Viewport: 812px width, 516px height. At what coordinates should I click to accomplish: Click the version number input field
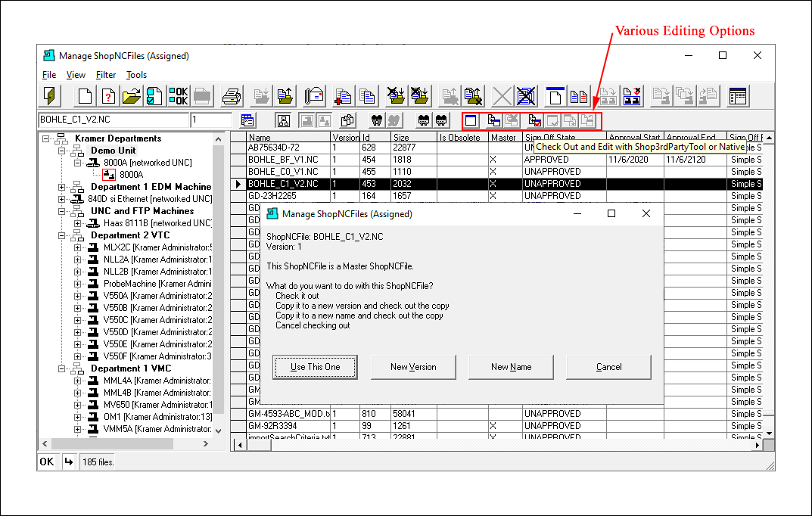click(x=211, y=120)
